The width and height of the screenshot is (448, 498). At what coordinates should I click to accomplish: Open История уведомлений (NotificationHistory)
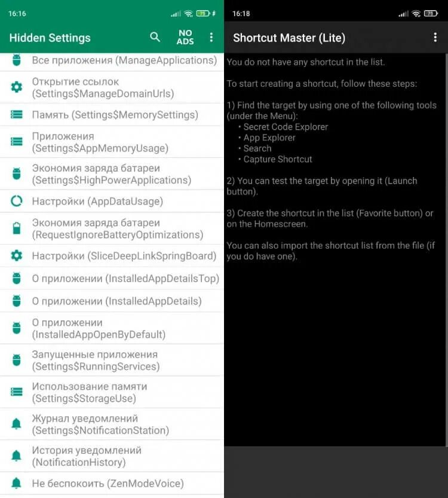pyautogui.click(x=112, y=456)
